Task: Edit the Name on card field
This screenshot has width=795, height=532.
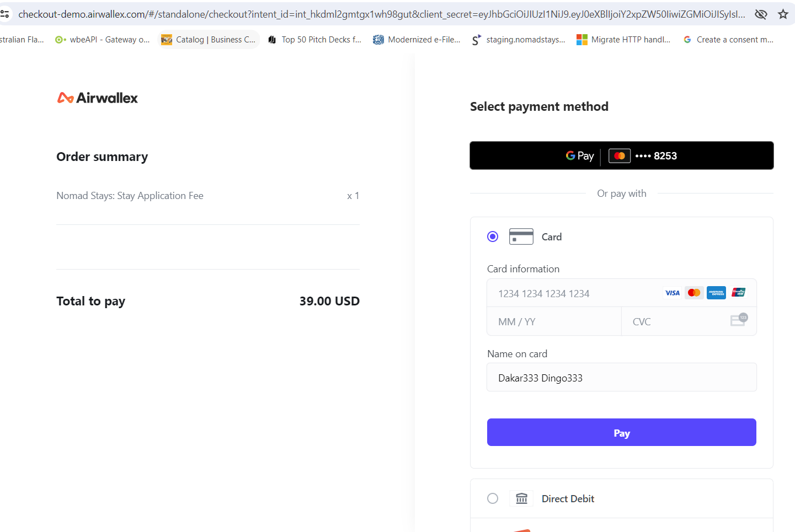Action: [x=621, y=378]
